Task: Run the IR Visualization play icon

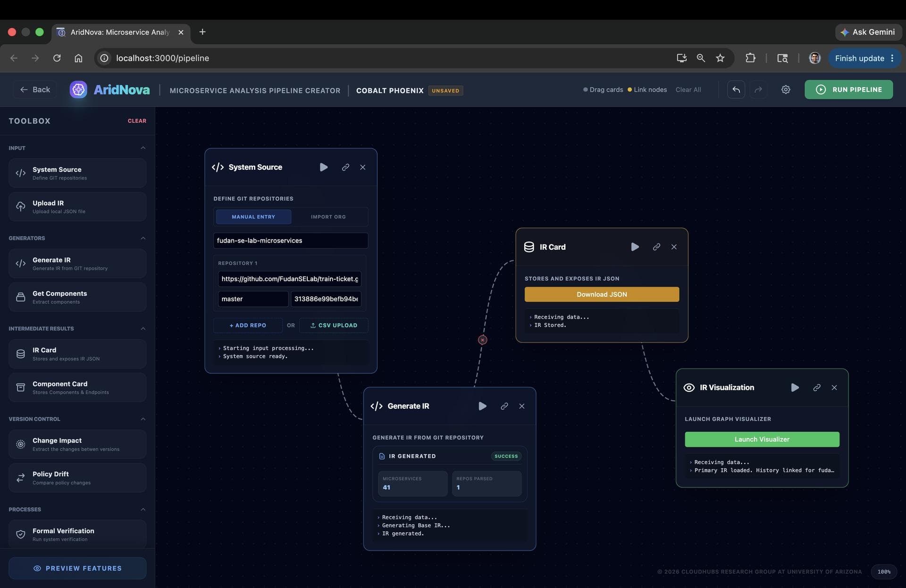Action: [795, 387]
